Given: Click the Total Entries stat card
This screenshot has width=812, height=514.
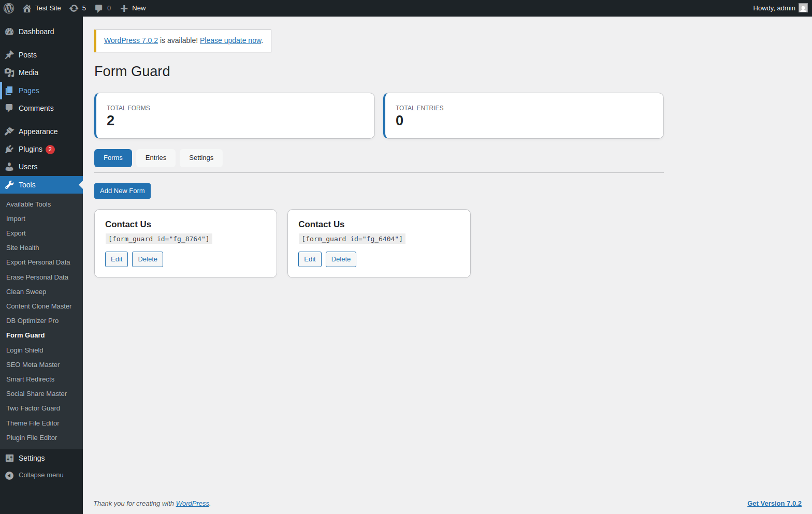Looking at the screenshot, I should [x=524, y=116].
